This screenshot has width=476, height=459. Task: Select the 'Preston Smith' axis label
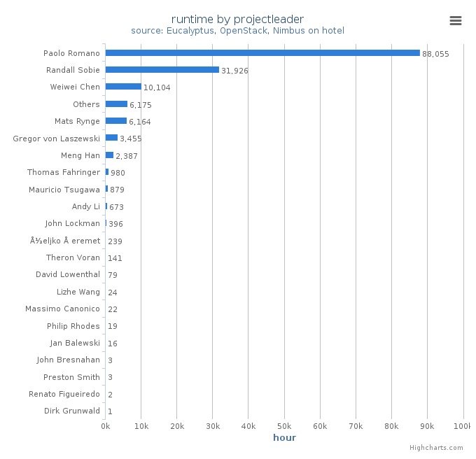tap(71, 377)
